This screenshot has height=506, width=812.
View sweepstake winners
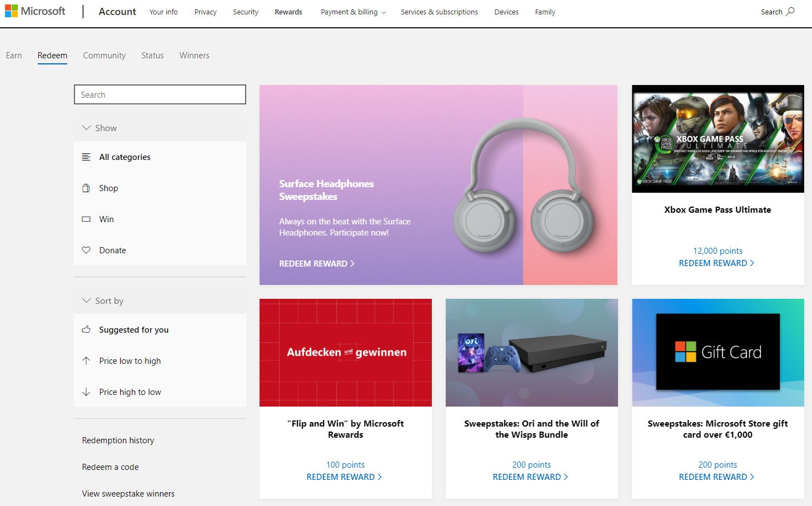pyautogui.click(x=128, y=493)
